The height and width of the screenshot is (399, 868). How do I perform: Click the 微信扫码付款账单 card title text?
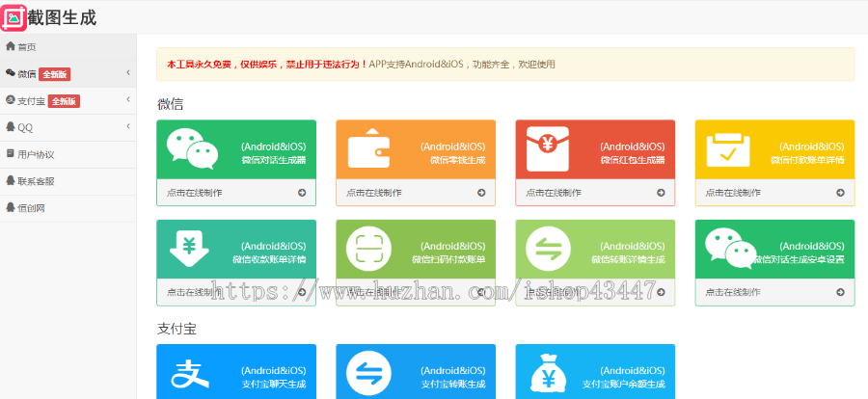click(448, 259)
